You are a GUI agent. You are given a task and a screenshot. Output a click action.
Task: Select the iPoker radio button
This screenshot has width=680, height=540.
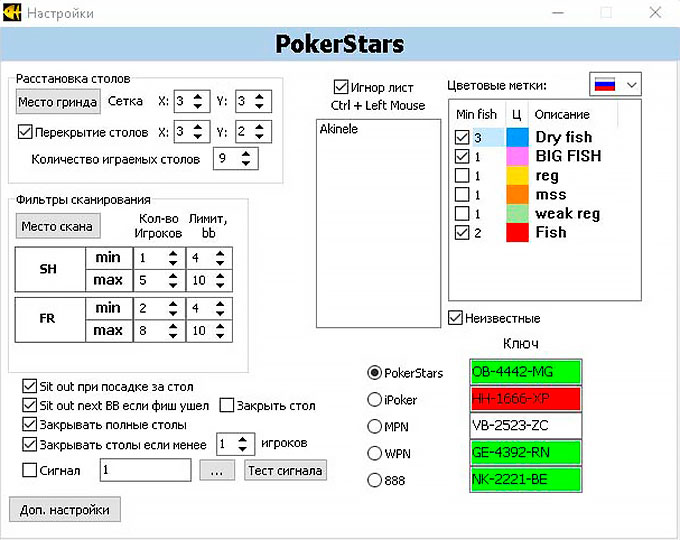tap(375, 400)
